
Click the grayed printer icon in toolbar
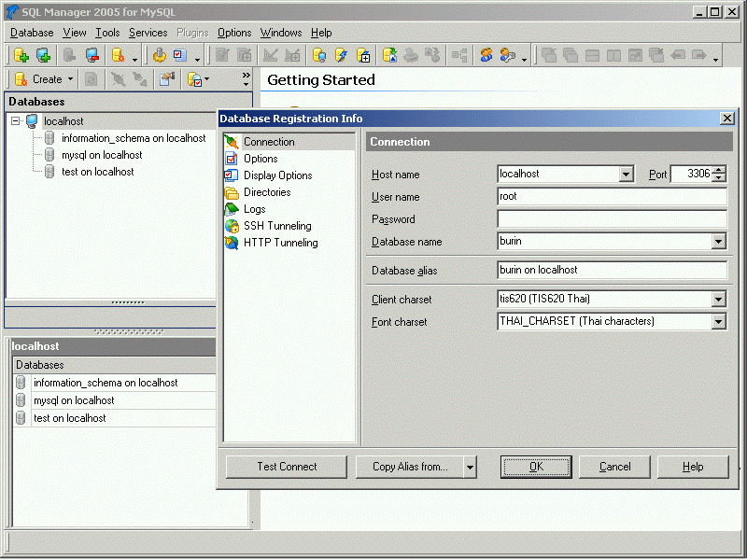click(x=411, y=55)
